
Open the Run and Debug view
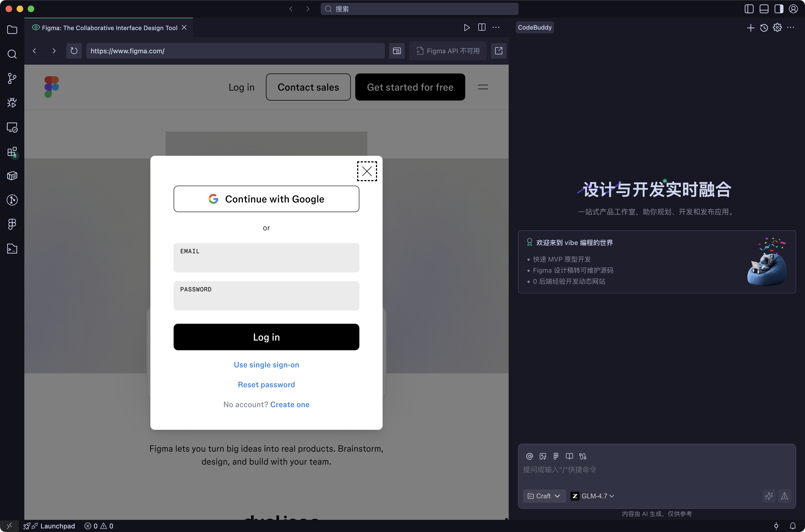tap(12, 102)
